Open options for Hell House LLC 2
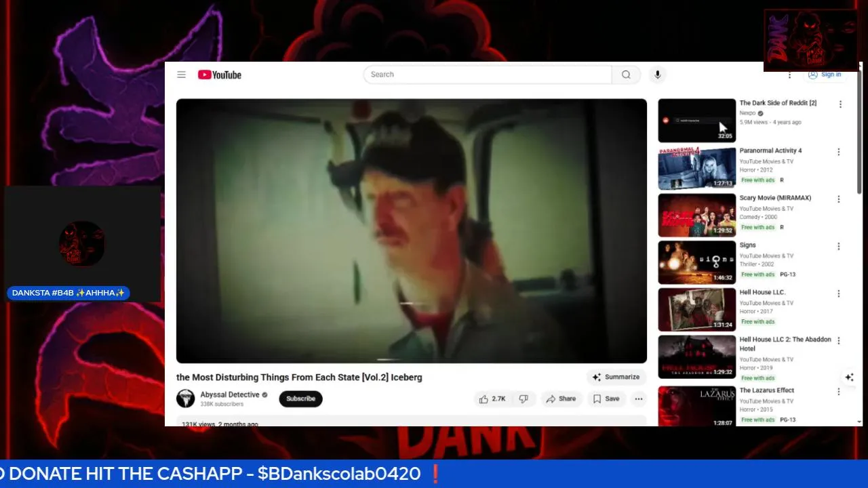Screen dimensions: 868x488 pyautogui.click(x=839, y=341)
